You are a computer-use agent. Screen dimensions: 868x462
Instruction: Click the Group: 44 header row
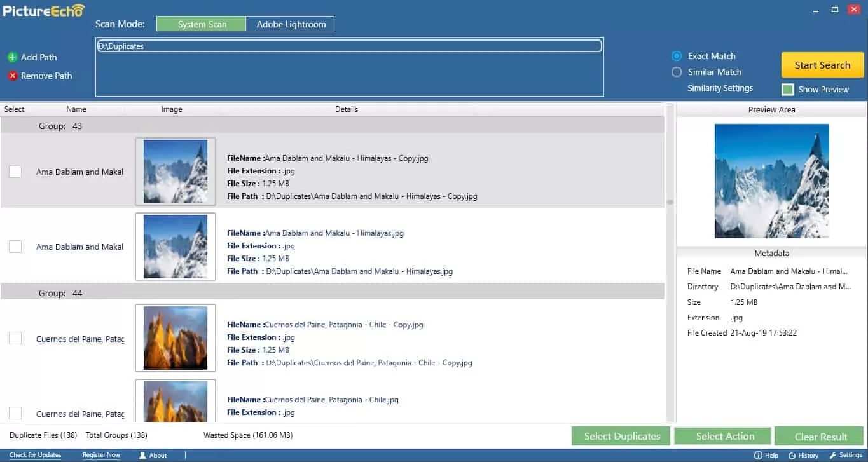pos(332,293)
